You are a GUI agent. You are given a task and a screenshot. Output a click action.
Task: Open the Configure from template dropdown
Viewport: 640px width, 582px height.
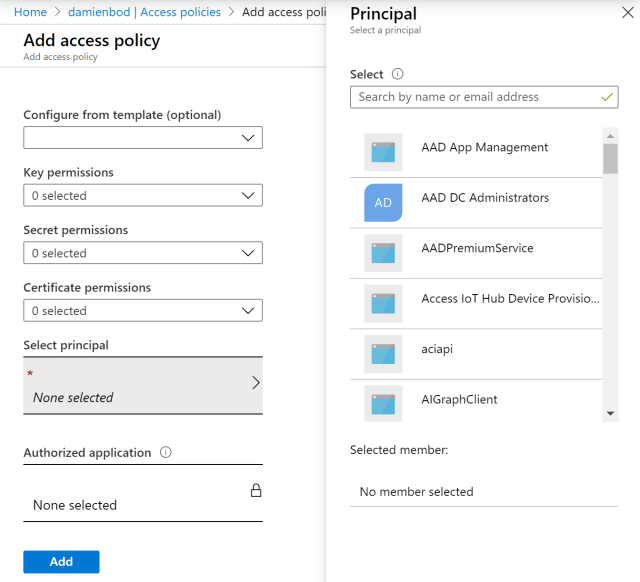click(x=143, y=138)
